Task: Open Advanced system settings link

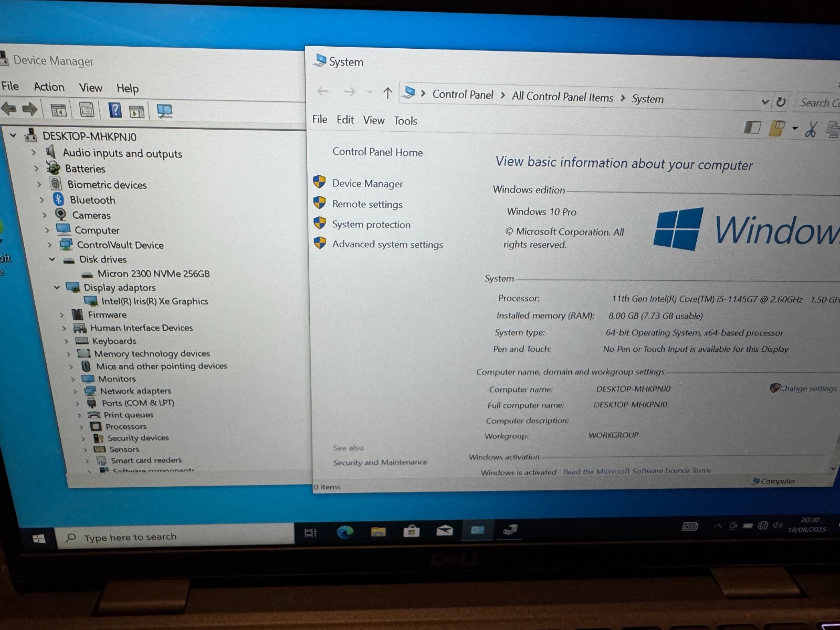Action: 387,244
